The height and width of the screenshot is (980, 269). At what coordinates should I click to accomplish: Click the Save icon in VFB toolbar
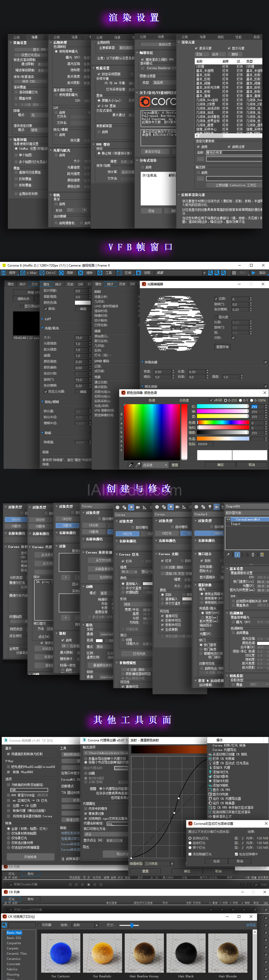(3, 273)
